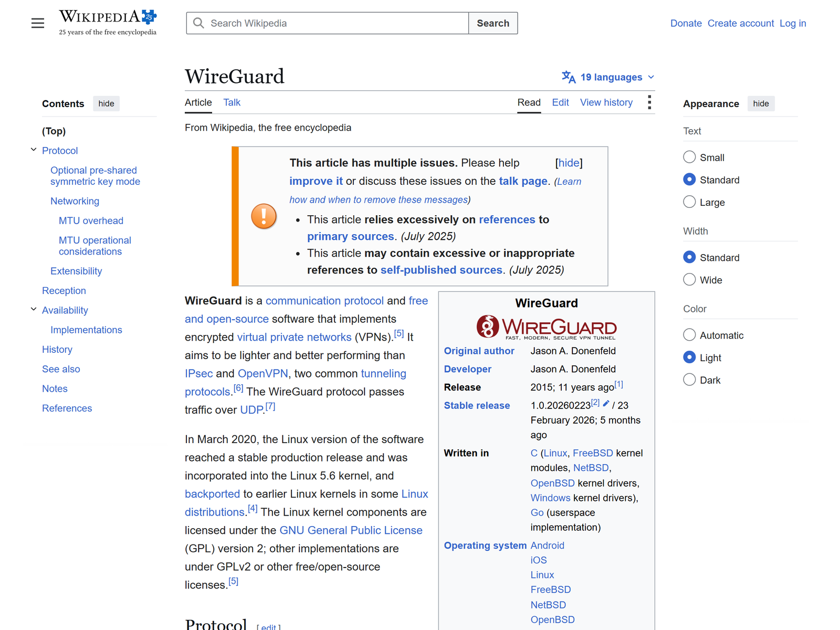Open the Android link in infobox
Image resolution: width=840 pixels, height=630 pixels.
[547, 545]
